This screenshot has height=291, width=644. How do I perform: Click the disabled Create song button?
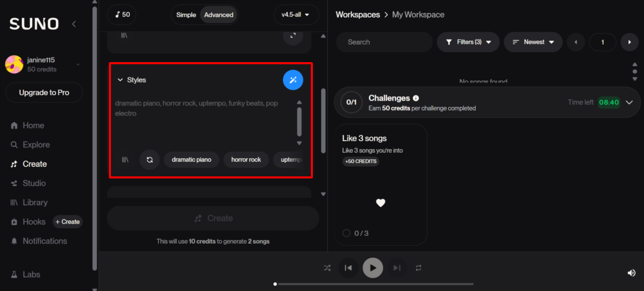(213, 218)
